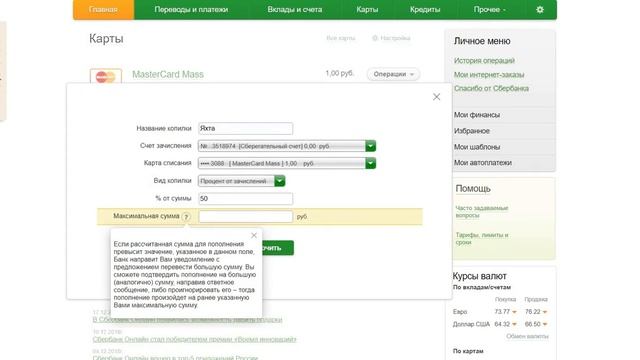
Task: Go to Переводы и платежи
Action: (x=191, y=9)
